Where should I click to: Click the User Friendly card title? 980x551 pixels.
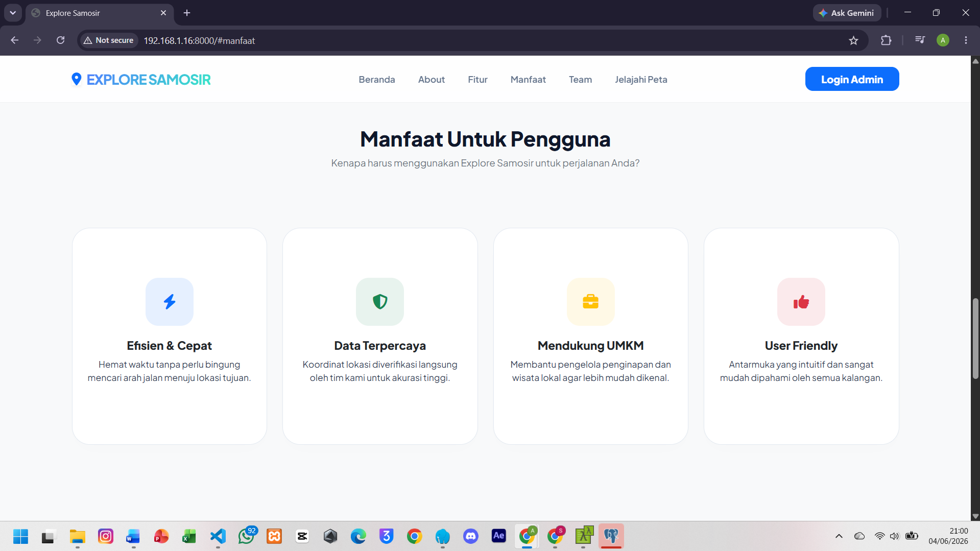801,346
